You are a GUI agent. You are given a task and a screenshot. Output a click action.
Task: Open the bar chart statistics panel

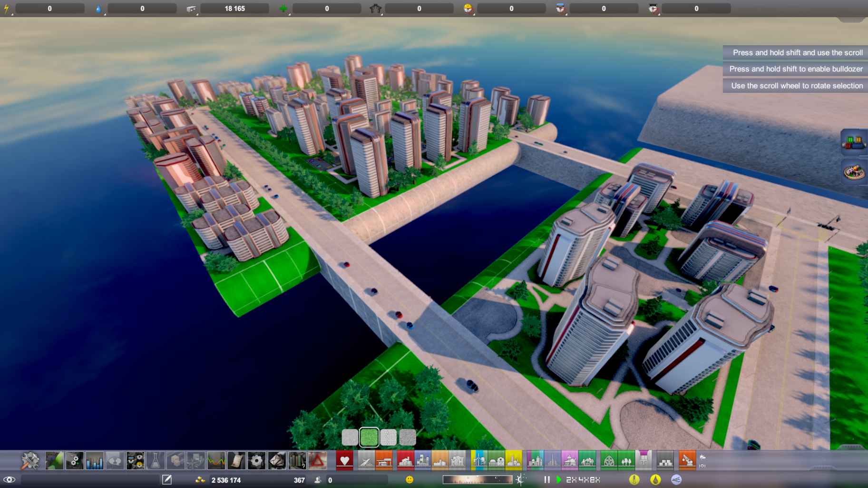pyautogui.click(x=95, y=461)
